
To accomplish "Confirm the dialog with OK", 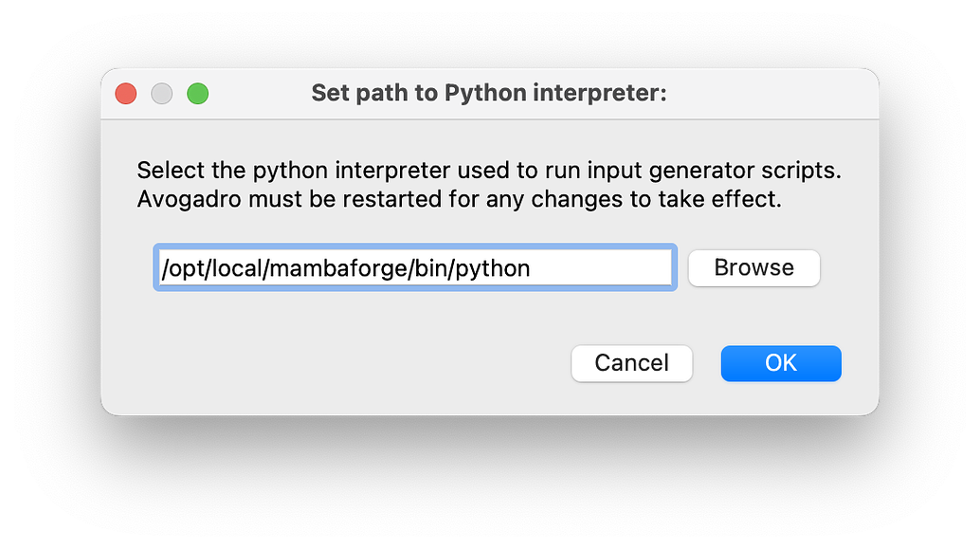I will [781, 363].
